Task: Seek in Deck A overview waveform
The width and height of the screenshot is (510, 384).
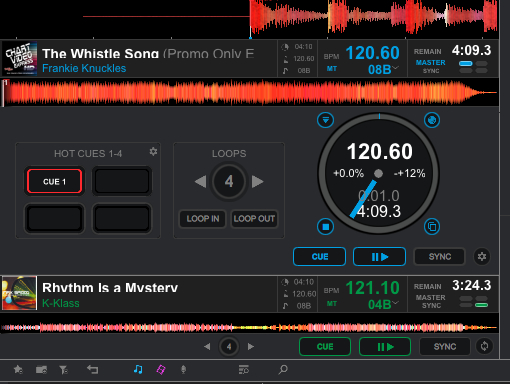Action: click(x=250, y=93)
